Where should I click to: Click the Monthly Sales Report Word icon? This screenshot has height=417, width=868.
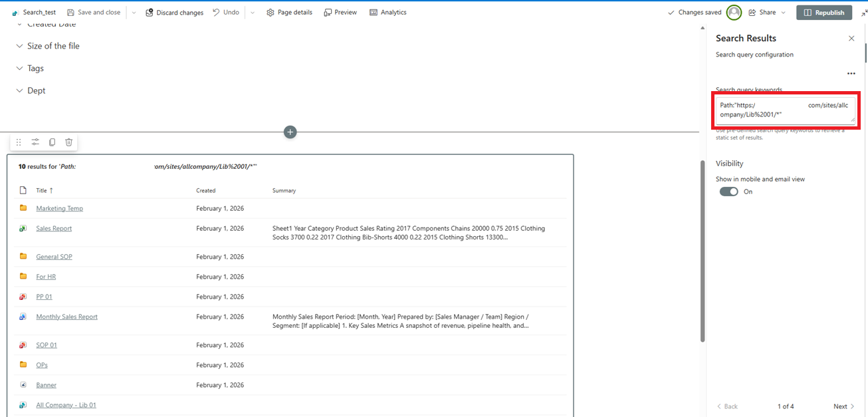pyautogui.click(x=23, y=317)
